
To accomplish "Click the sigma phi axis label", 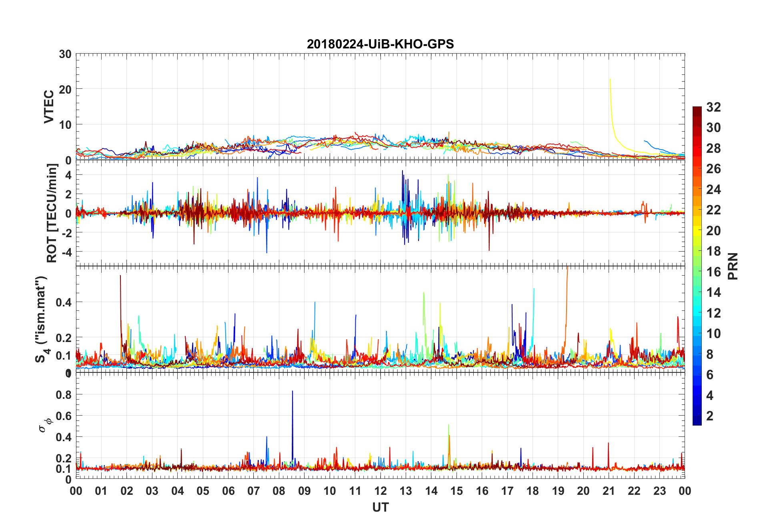I will click(45, 425).
